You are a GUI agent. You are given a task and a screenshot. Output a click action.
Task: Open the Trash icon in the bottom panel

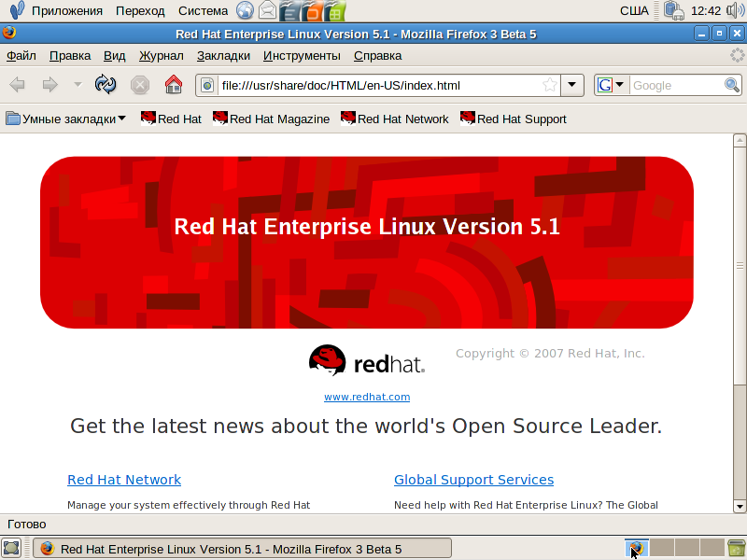point(736,549)
